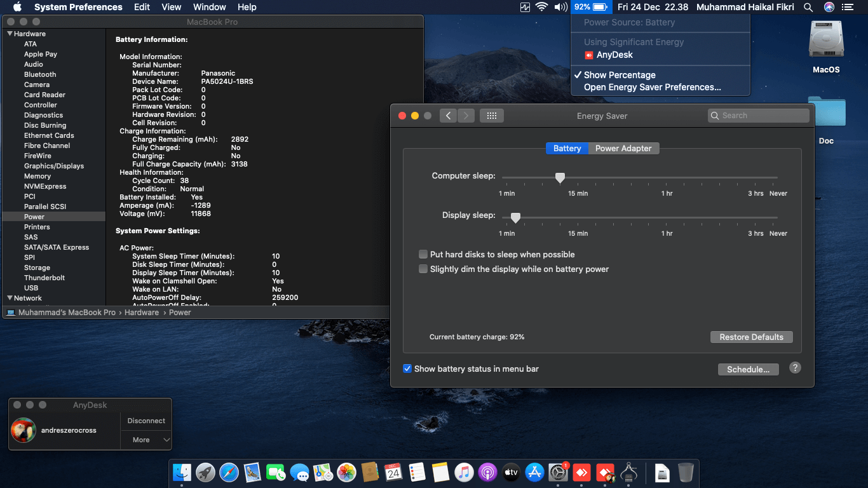Open Safari from the dock
Screen dimensions: 868x488
229,472
